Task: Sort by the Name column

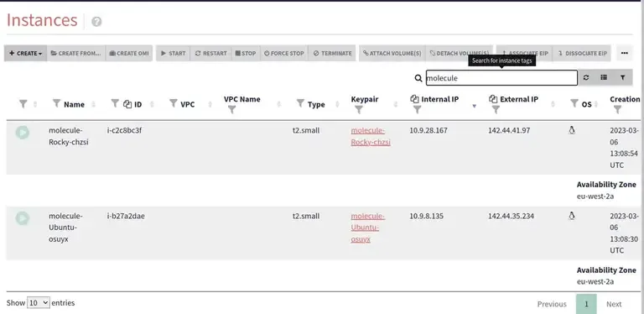Action: coord(93,105)
